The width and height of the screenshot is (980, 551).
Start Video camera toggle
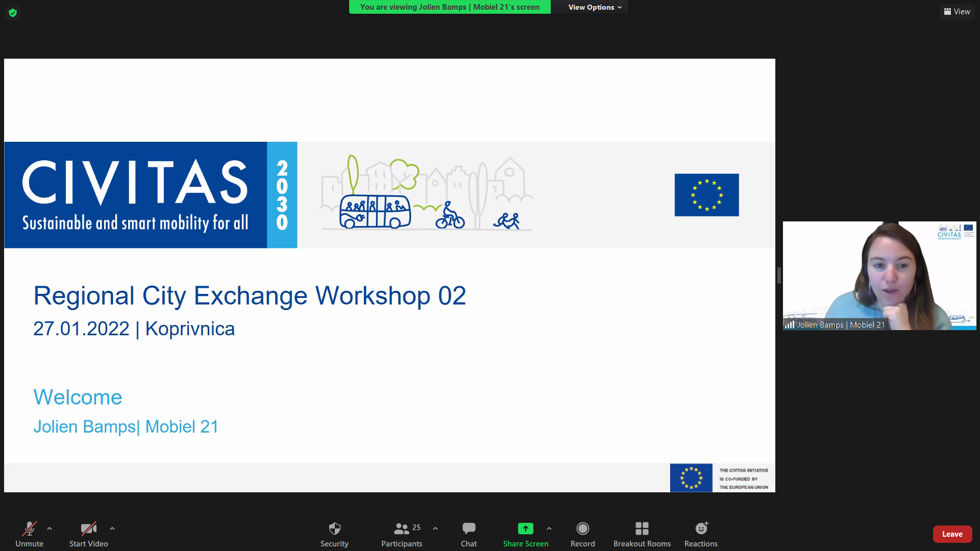pyautogui.click(x=88, y=529)
